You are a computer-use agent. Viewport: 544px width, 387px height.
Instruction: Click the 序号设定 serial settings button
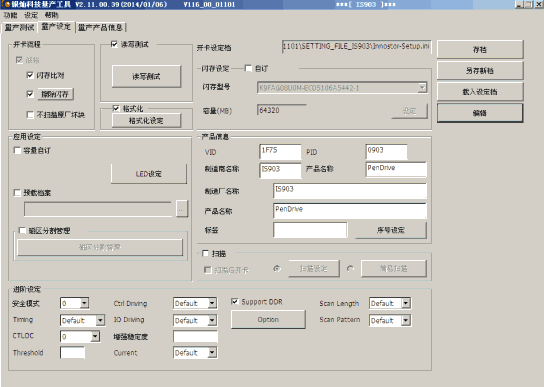click(391, 230)
